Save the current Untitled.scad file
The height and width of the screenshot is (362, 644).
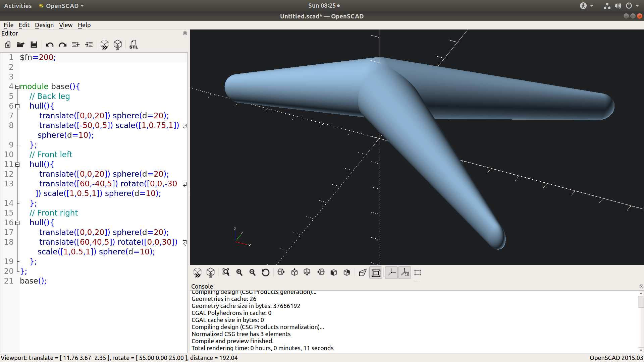click(x=34, y=45)
